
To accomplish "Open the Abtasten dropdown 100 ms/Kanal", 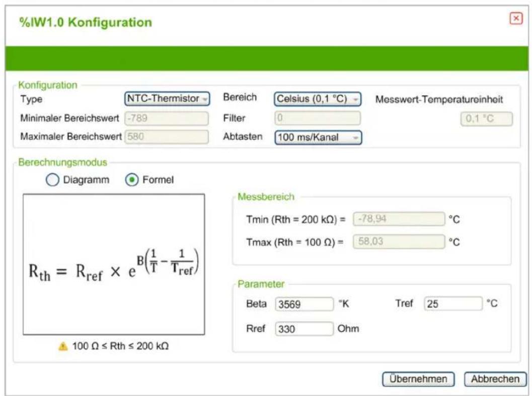I will point(318,137).
